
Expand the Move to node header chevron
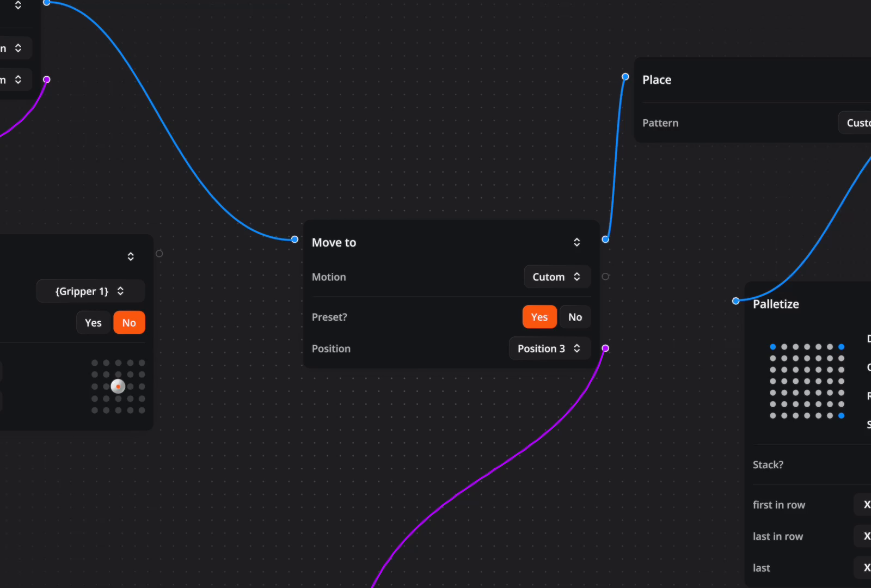(576, 242)
